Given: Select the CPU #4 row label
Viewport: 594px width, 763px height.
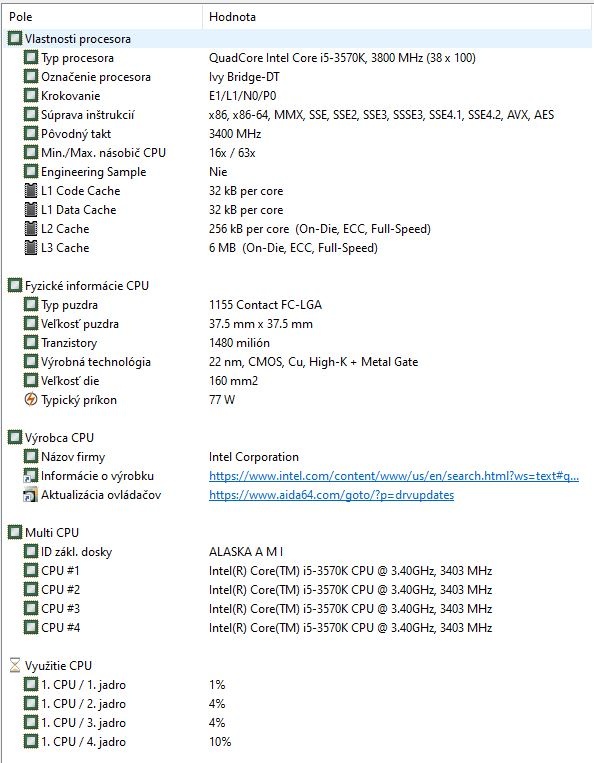Looking at the screenshot, I should click(x=60, y=627).
